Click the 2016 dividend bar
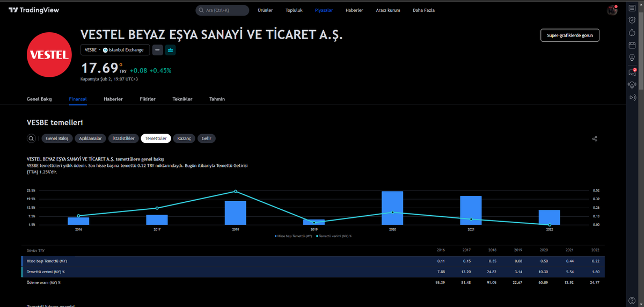 78,221
